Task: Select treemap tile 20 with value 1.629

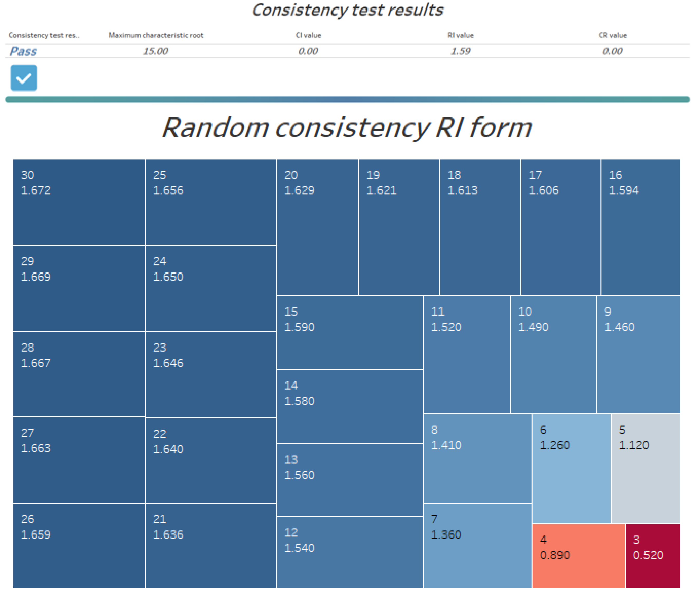Action: 317,227
